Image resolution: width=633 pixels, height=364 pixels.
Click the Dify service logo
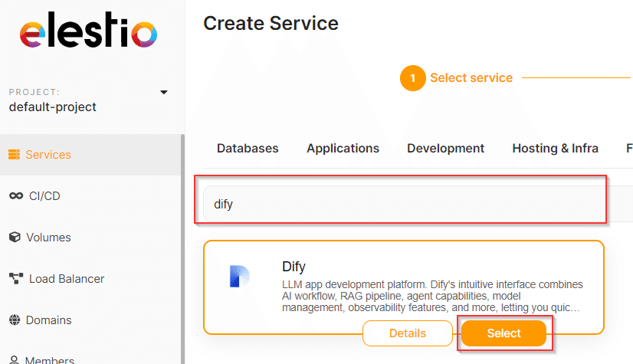[x=239, y=277]
